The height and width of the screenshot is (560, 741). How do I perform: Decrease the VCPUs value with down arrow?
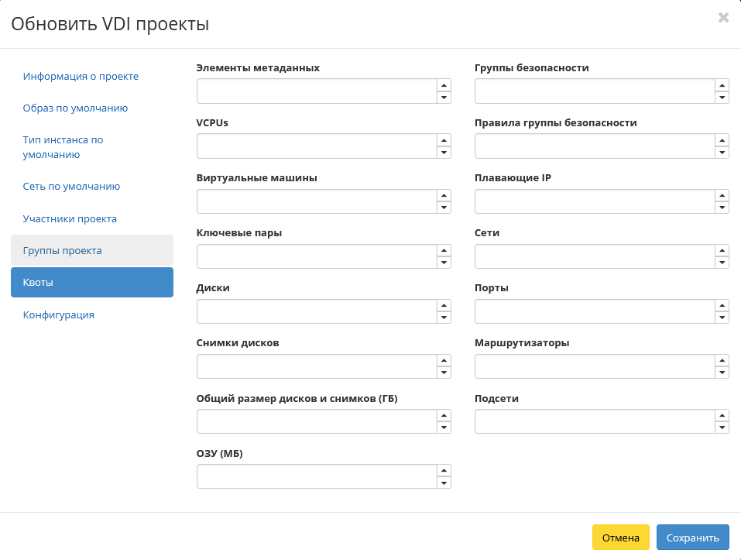point(444,152)
